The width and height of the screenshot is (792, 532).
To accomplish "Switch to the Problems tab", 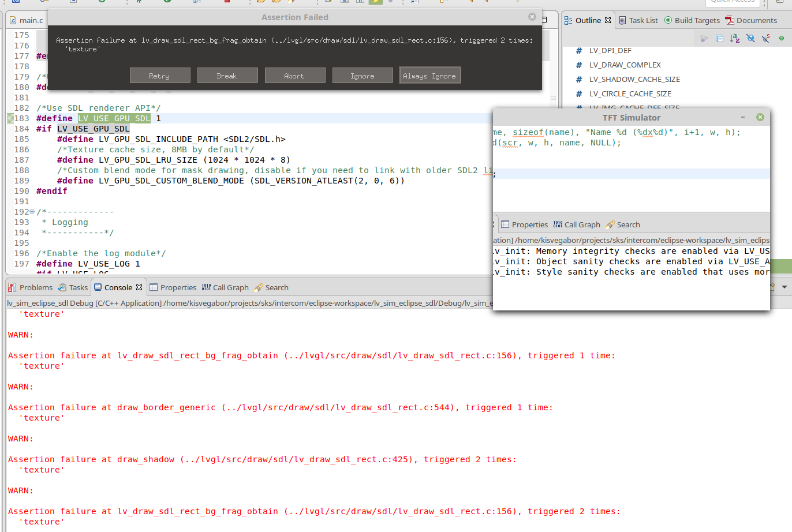I will tap(35, 287).
